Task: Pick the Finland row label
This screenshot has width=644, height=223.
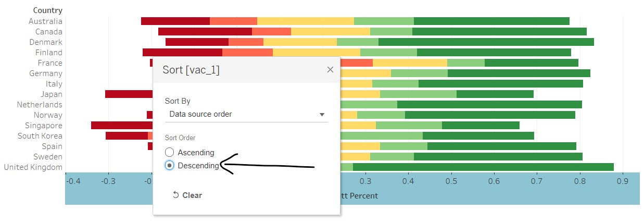Action: (x=48, y=53)
